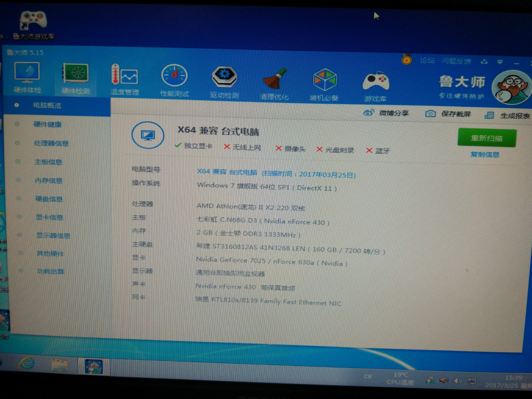Viewport: 532px width, 399px height.
Task: Open the 游戏库 game library toolbar icon
Action: click(x=375, y=86)
